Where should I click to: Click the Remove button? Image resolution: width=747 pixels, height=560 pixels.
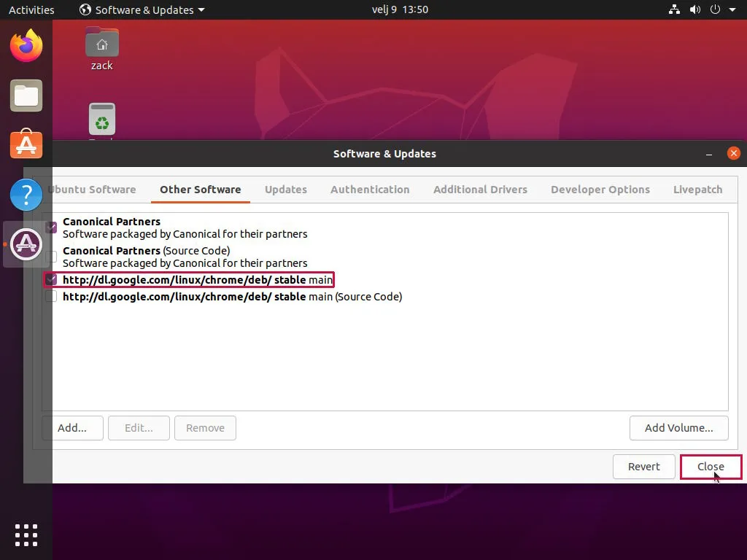pos(205,428)
